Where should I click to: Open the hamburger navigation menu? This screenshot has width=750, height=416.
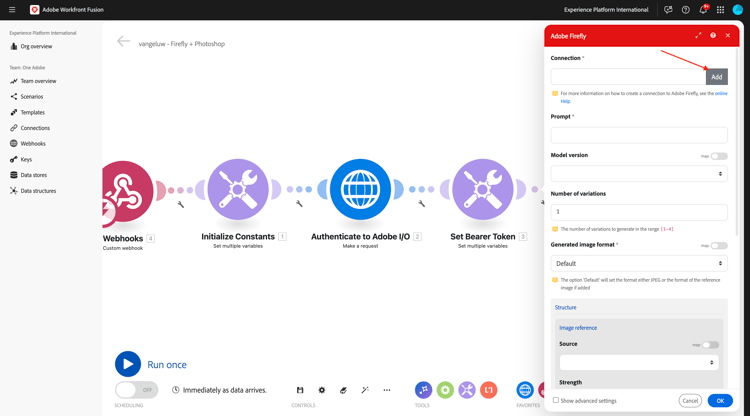pos(12,10)
